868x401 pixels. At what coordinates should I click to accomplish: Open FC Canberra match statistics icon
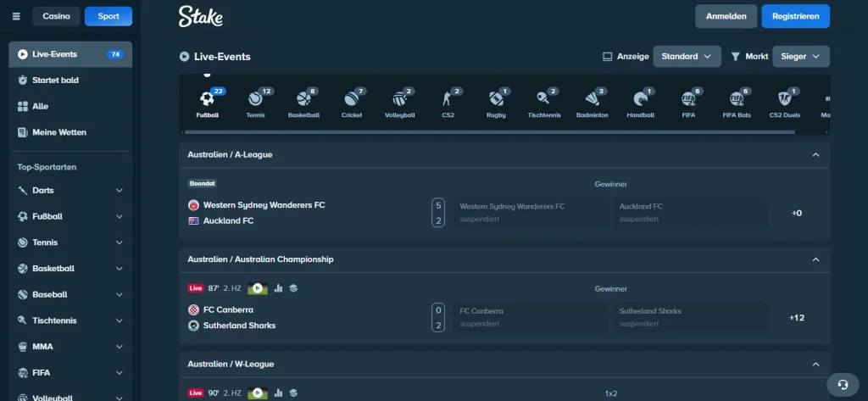point(278,288)
